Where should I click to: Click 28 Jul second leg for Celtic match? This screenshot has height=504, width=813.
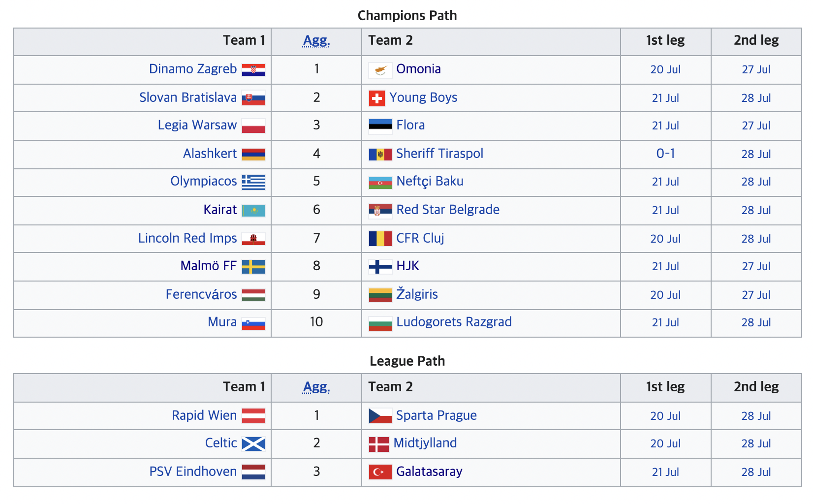pos(756,443)
